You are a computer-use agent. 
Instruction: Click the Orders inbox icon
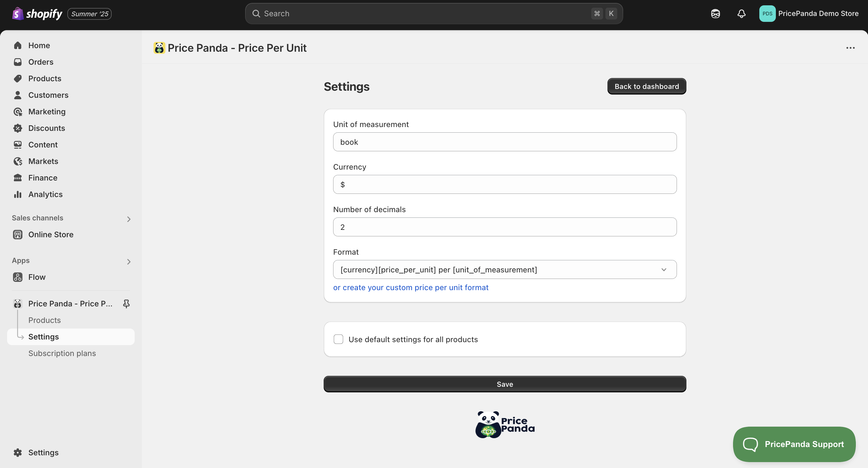tap(18, 62)
